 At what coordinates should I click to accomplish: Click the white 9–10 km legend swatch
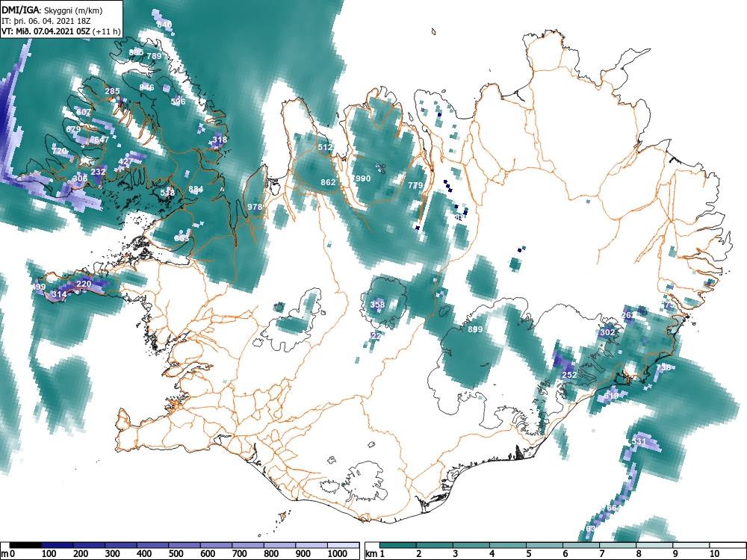(691, 545)
